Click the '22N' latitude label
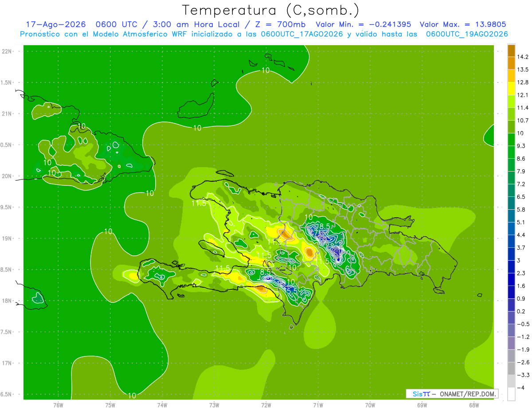Image resolution: width=532 pixels, height=411 pixels. point(7,51)
